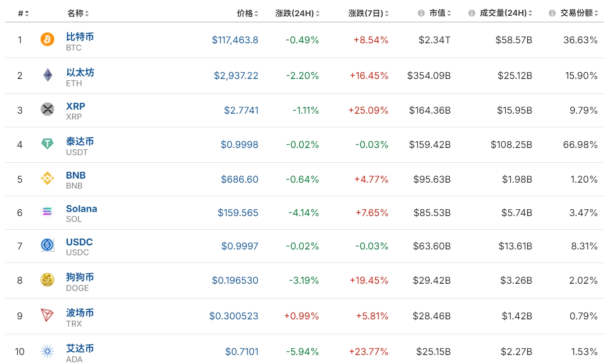
Task: Click the Bitcoin orange logo icon
Action: [47, 40]
